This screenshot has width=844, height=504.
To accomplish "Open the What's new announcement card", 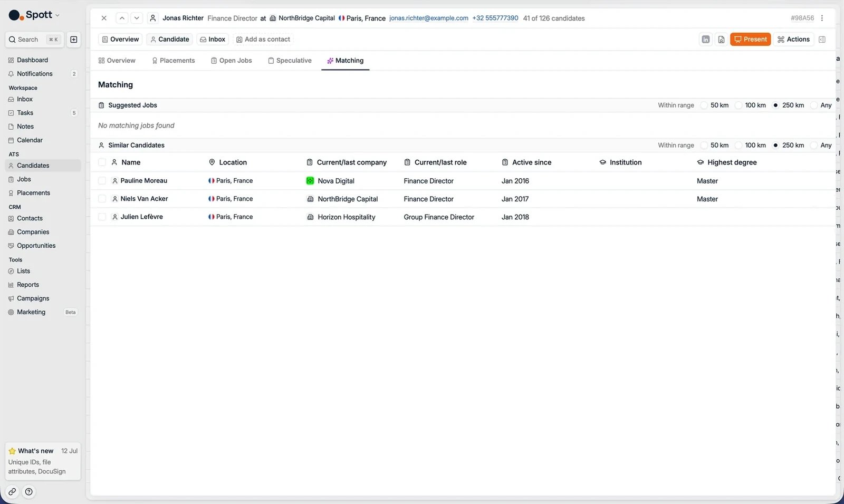I will click(43, 461).
